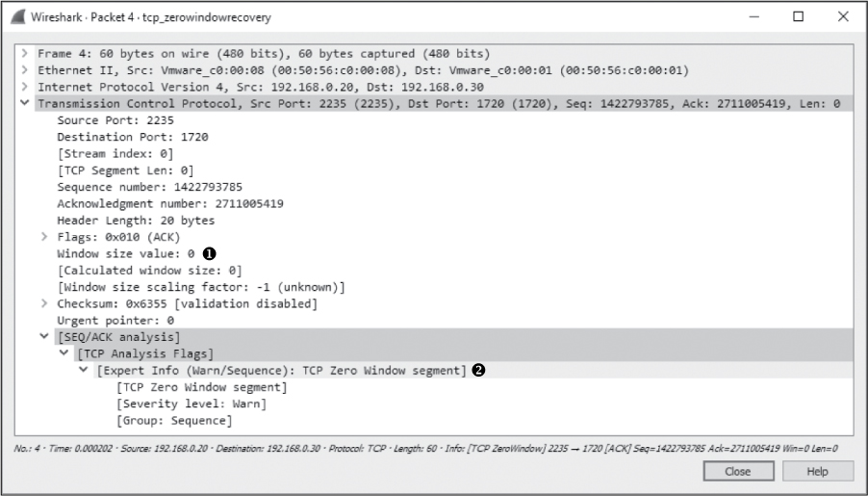The image size is (868, 496).
Task: Select the [SEQ/ACK analysis] row text
Action: 118,337
